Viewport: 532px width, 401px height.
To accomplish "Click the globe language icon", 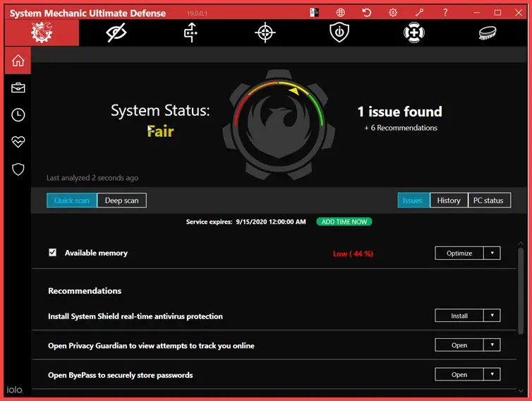I will (340, 13).
